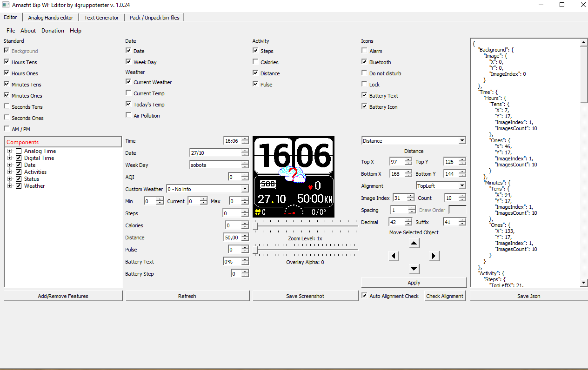Expand the Digital Time tree node
Image resolution: width=588 pixels, height=370 pixels.
pyautogui.click(x=9, y=158)
